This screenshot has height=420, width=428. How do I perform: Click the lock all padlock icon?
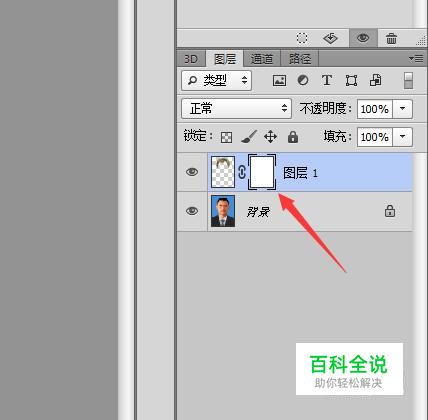pos(293,137)
